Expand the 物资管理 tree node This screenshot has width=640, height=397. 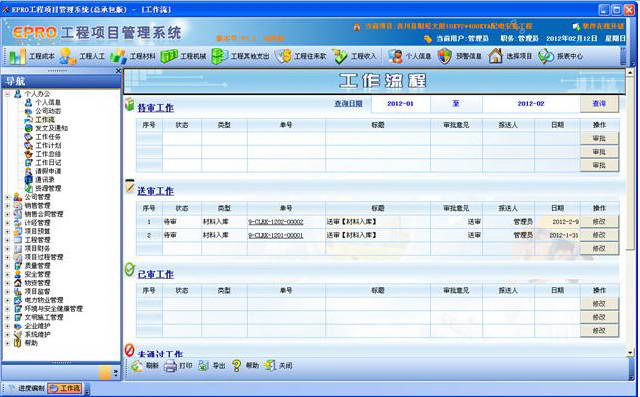[x=7, y=283]
